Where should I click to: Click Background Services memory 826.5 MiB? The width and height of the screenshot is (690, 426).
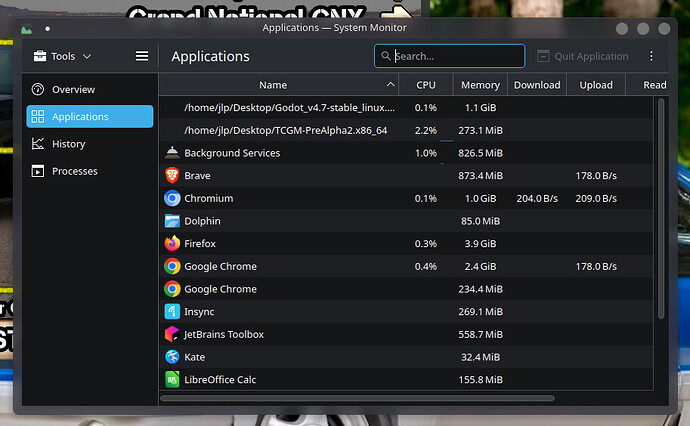pos(480,153)
